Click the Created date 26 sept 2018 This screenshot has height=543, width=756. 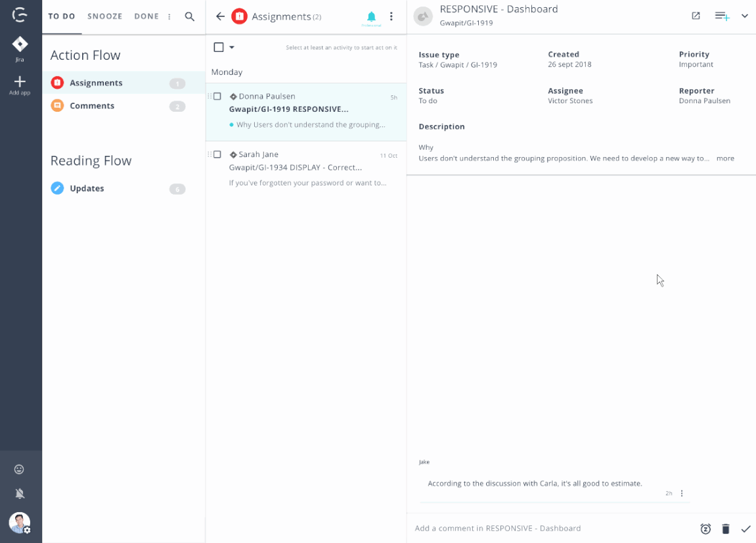pos(569,64)
